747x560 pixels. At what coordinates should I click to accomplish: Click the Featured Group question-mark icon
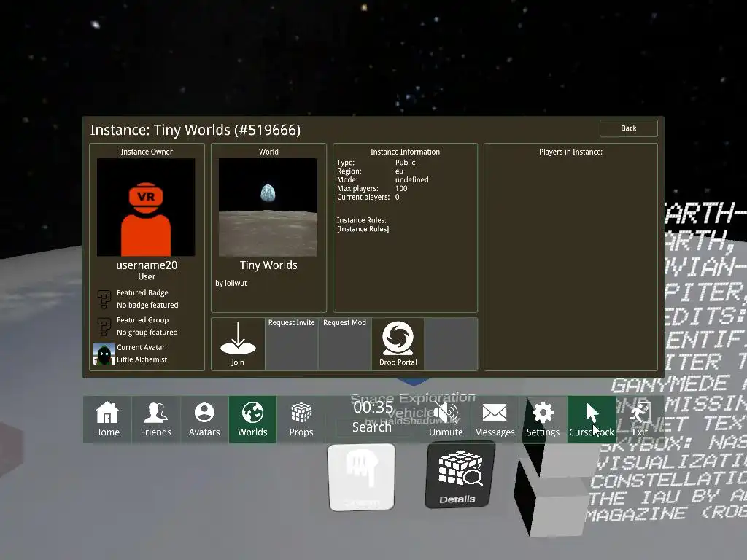click(104, 327)
